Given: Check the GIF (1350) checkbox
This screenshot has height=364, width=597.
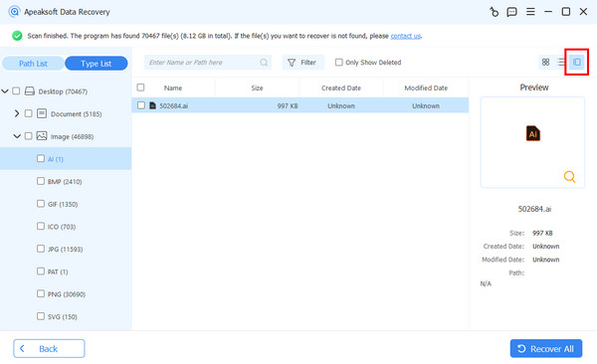Looking at the screenshot, I should (x=41, y=203).
